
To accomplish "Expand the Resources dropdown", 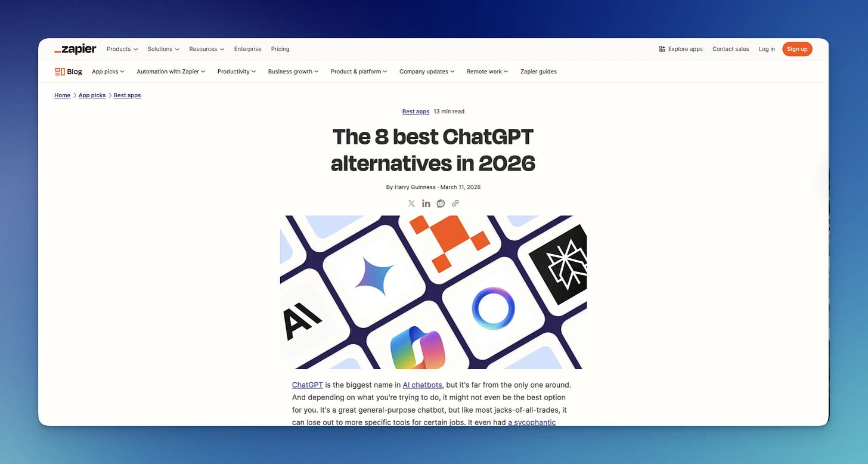I will coord(207,49).
